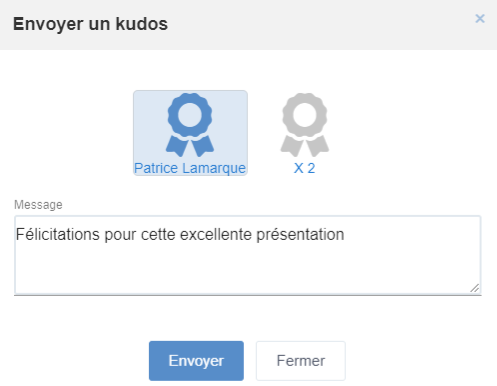This screenshot has width=497, height=386.
Task: Click the "Félicitations pour cette excellente présentation" text
Action: tap(180, 234)
